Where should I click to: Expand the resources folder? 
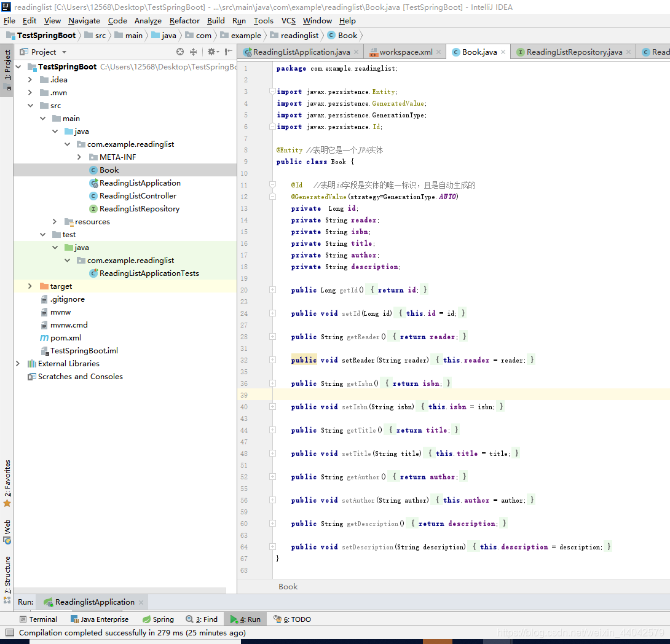(x=55, y=222)
